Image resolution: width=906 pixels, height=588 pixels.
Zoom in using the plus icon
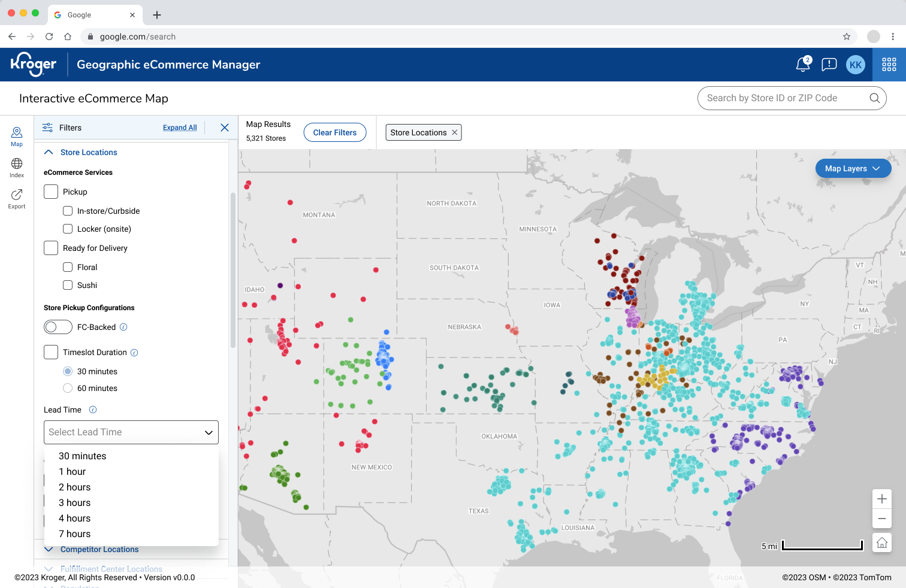(882, 499)
